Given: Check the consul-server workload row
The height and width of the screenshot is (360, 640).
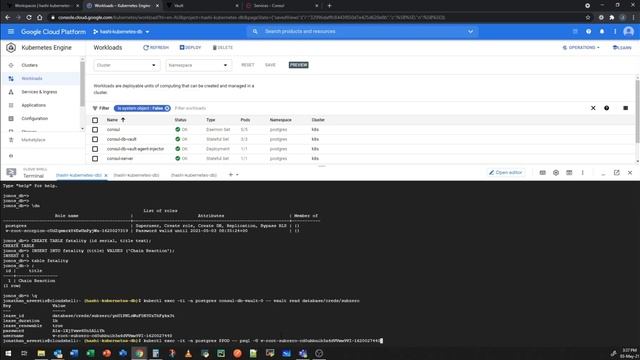Looking at the screenshot, I should click(x=95, y=158).
